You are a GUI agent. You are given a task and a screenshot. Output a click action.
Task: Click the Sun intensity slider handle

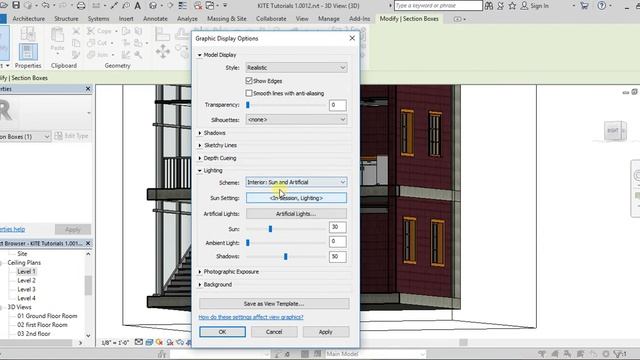coord(270,229)
